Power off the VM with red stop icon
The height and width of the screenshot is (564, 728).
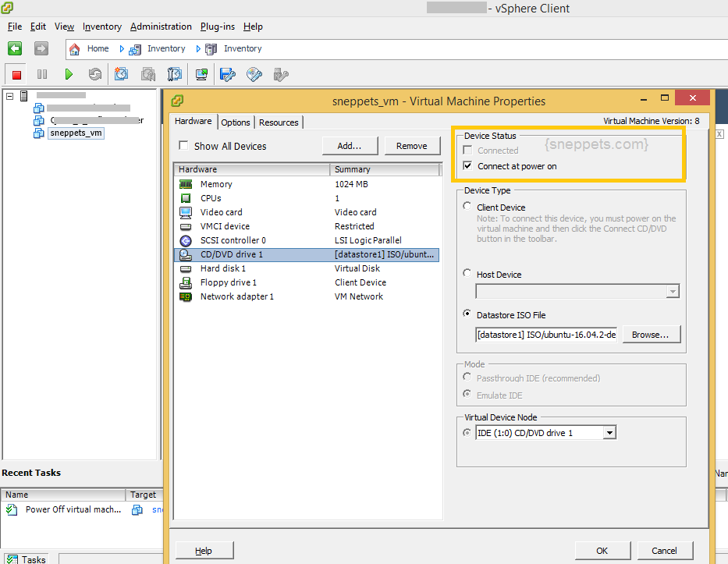click(16, 75)
